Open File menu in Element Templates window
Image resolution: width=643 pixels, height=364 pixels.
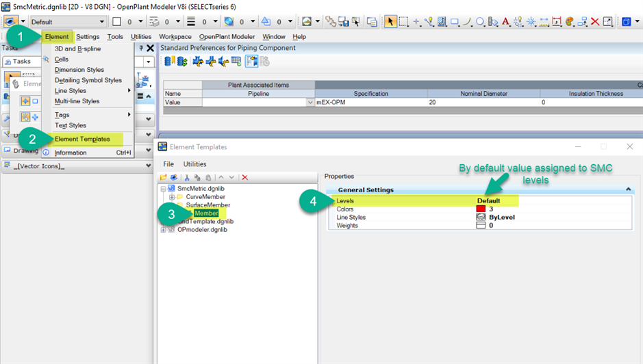[168, 164]
